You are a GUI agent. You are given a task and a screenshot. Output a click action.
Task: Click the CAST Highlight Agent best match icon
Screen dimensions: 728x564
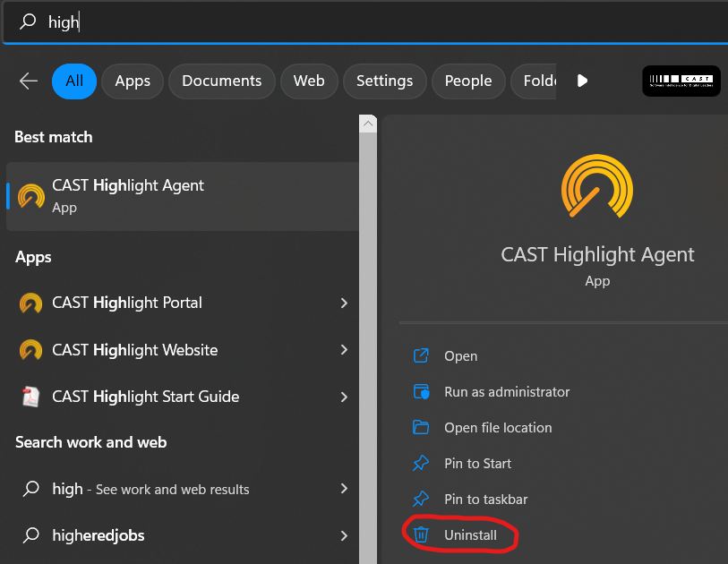click(31, 196)
